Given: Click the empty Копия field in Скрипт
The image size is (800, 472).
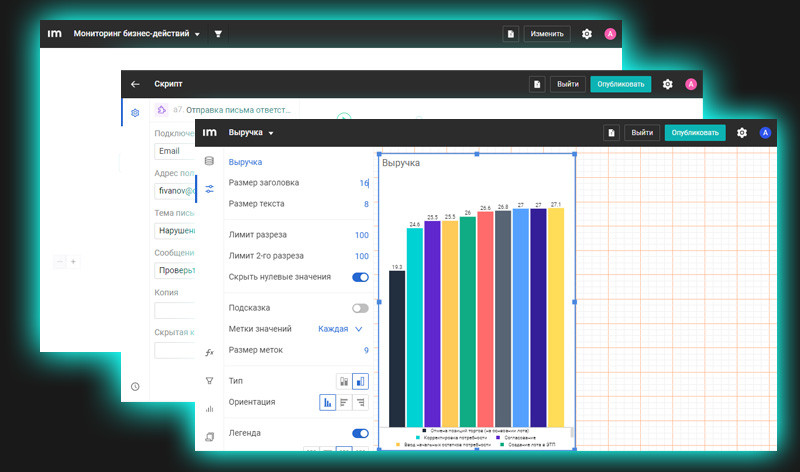Looking at the screenshot, I should [x=174, y=310].
